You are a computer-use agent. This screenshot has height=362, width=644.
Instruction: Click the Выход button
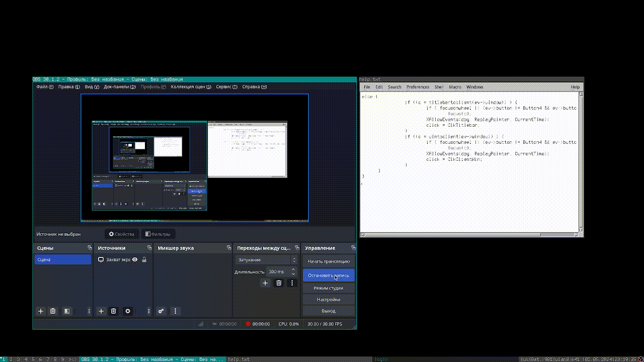click(x=329, y=311)
